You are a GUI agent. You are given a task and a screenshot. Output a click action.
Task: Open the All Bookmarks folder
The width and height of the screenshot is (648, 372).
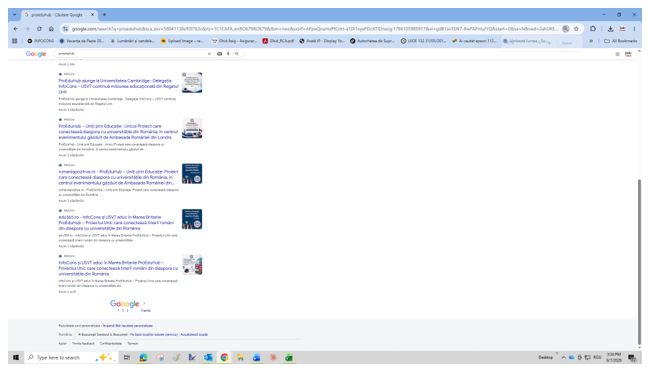620,41
